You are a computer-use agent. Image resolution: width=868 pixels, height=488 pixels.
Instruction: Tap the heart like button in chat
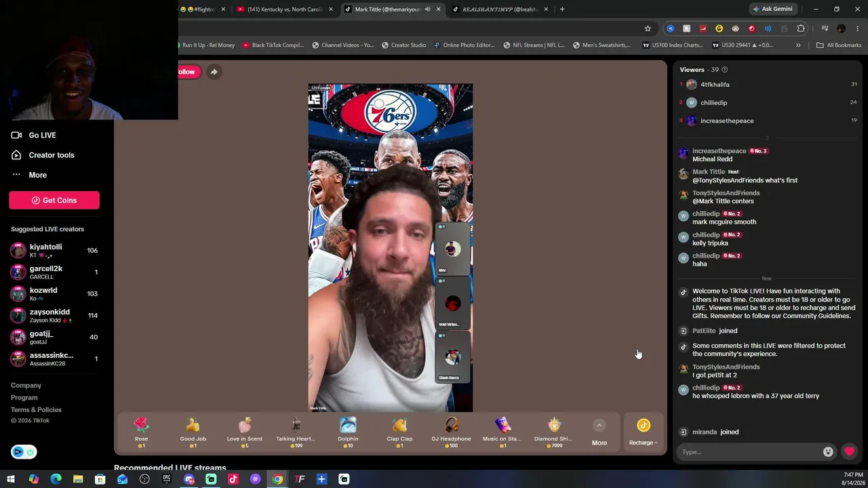[x=849, y=451]
